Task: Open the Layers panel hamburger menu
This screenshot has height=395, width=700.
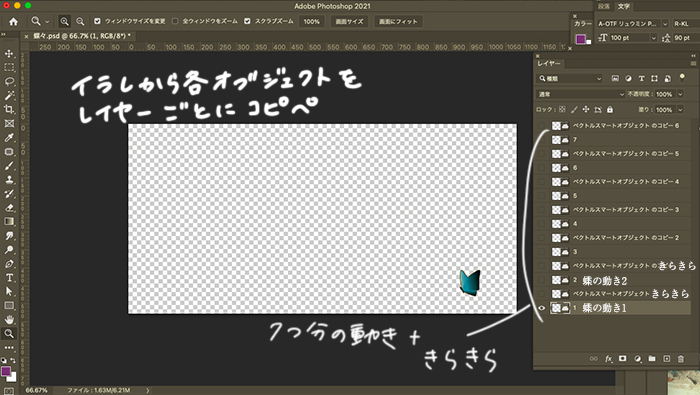Action: [x=693, y=64]
